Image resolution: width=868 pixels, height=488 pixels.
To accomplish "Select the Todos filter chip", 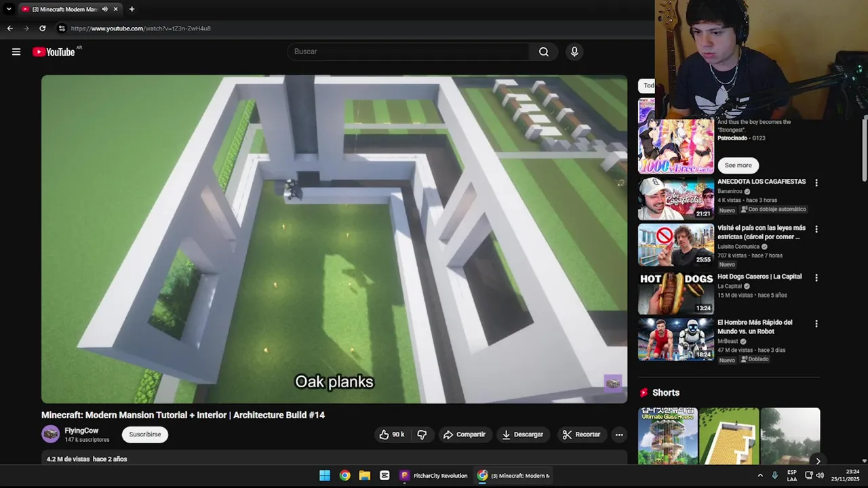I will click(647, 85).
